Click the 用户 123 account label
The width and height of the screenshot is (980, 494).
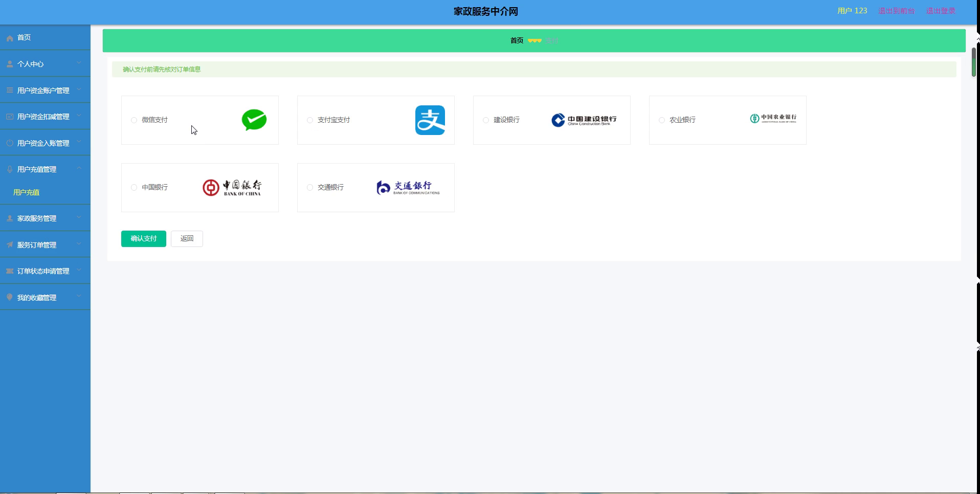click(852, 11)
